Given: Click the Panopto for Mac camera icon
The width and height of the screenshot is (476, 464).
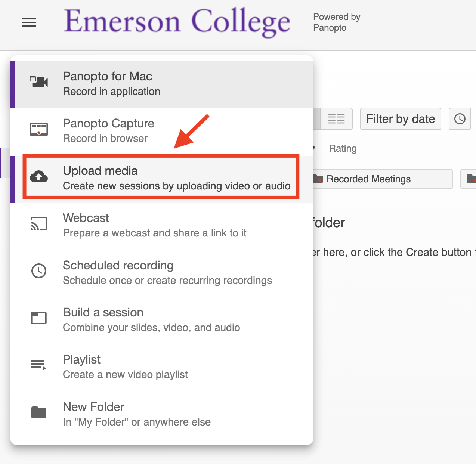Looking at the screenshot, I should (x=39, y=82).
